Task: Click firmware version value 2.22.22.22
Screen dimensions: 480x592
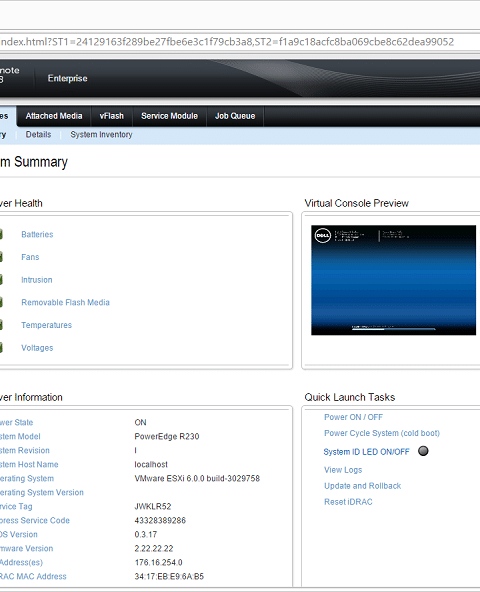Action: 154,548
